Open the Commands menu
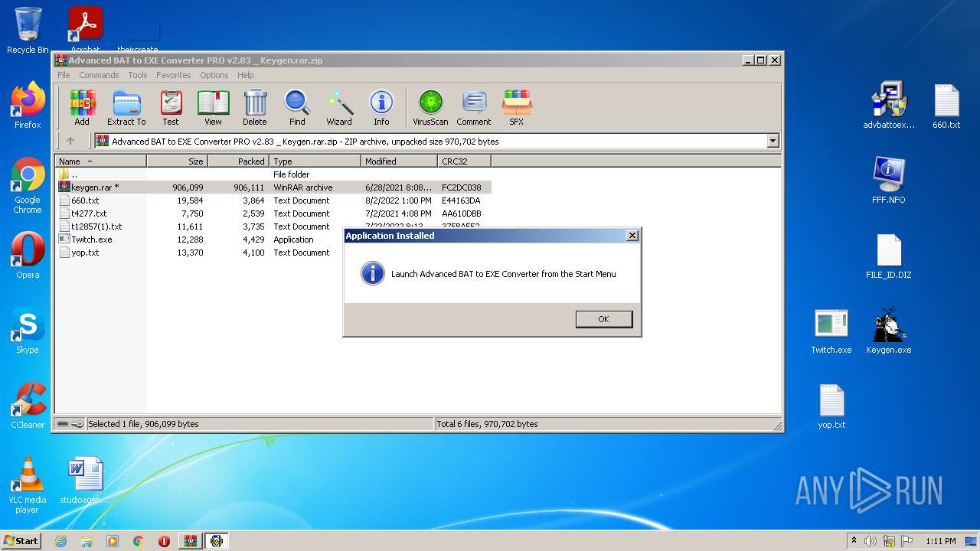The image size is (980, 551). click(99, 75)
